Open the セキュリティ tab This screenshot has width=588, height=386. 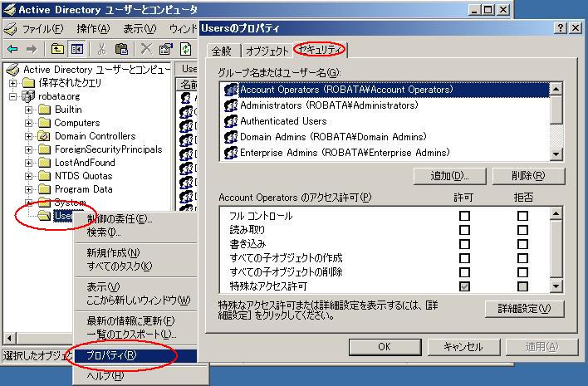[320, 49]
